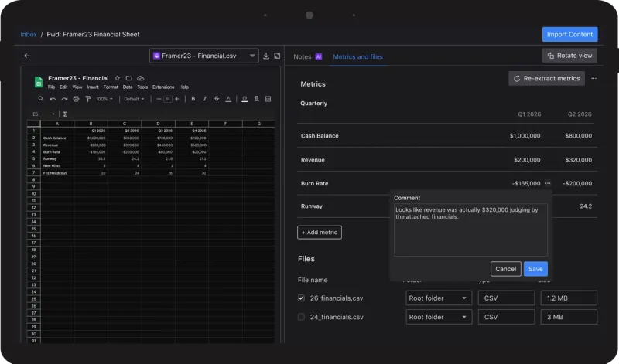Viewport: 619px width, 364px height.
Task: Open the 100% zoom dropdown in spreadsheet
Action: 104,99
